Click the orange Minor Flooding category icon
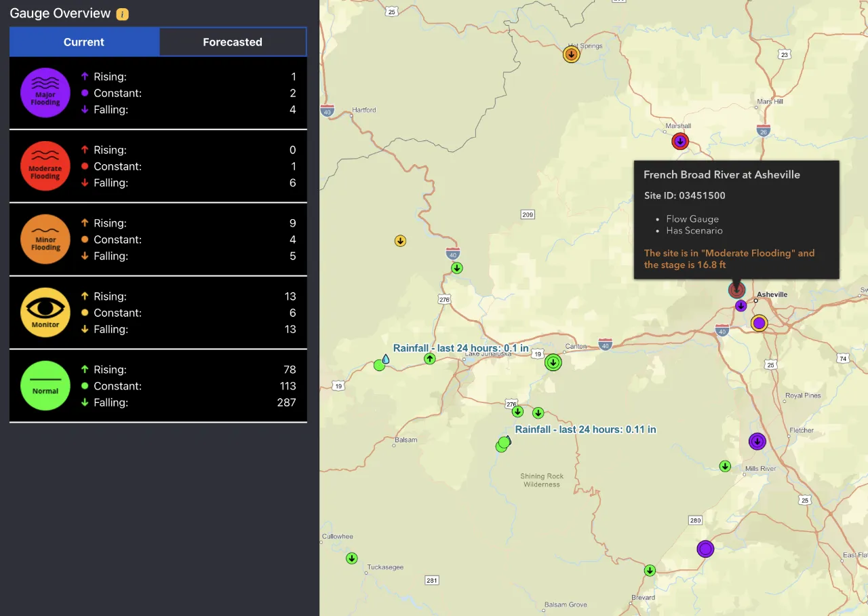 pos(45,239)
